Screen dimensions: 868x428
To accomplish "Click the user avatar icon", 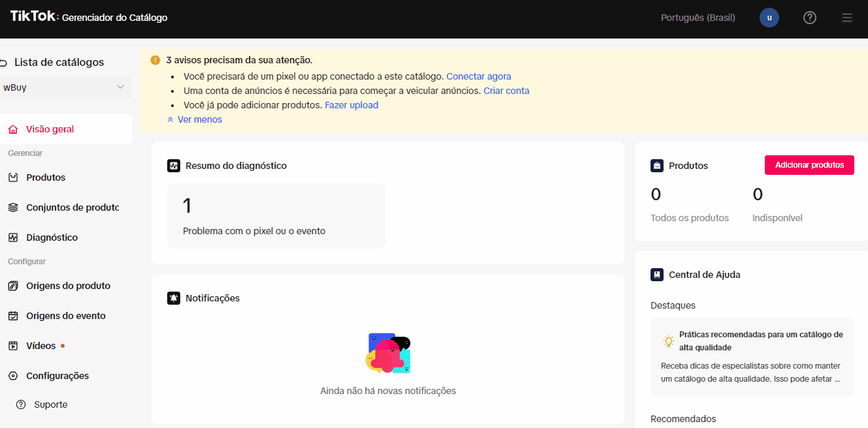I will click(769, 18).
